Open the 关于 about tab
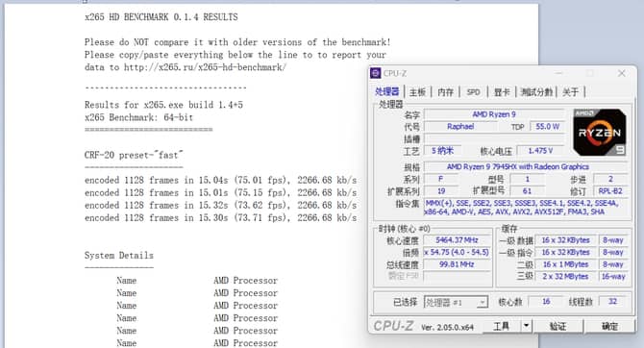This screenshot has width=644, height=348. tap(570, 92)
